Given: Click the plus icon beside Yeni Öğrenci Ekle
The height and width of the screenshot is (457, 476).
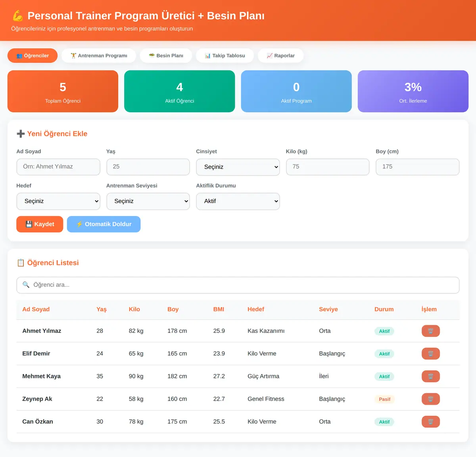Looking at the screenshot, I should coord(21,134).
